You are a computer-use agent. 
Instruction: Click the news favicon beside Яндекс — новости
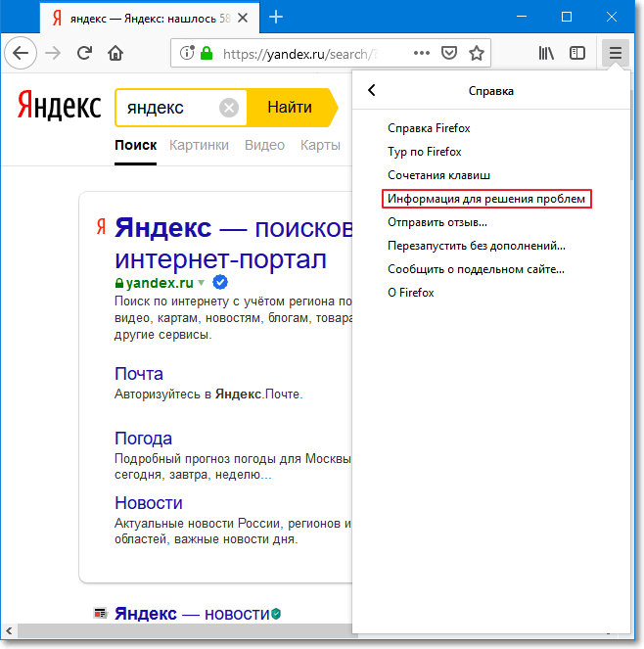coord(100,613)
